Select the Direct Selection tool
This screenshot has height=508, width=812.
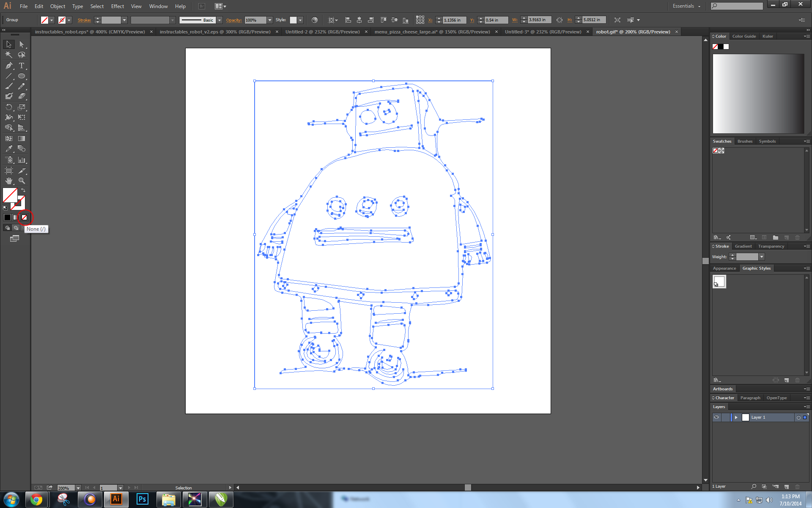(x=22, y=44)
